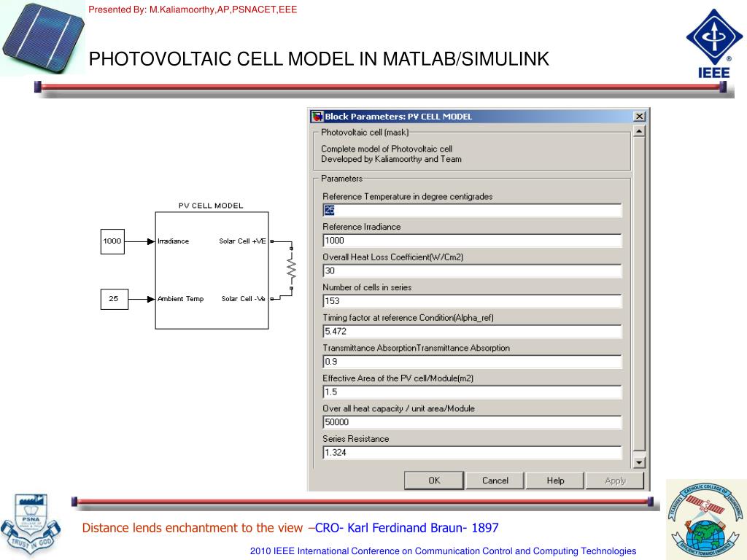This screenshot has width=747, height=560.
Task: Click the Reference Irradiance field showing 1000
Action: pos(472,241)
